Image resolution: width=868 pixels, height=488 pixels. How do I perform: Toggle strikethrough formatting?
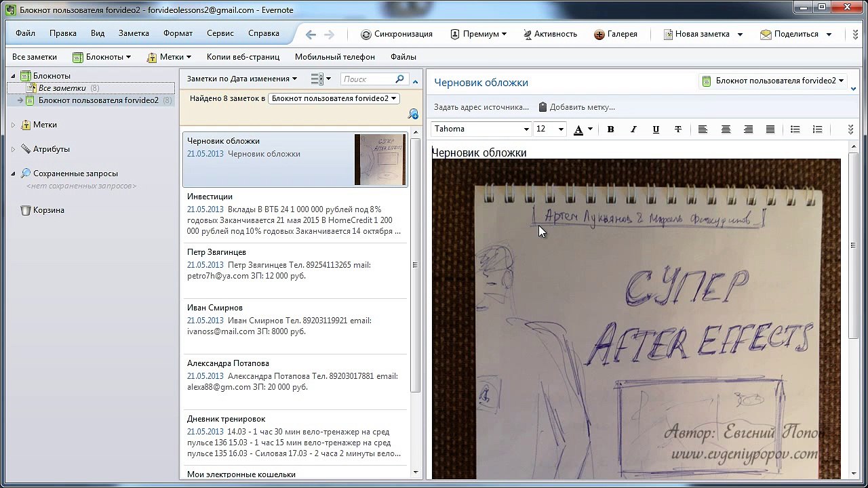678,129
